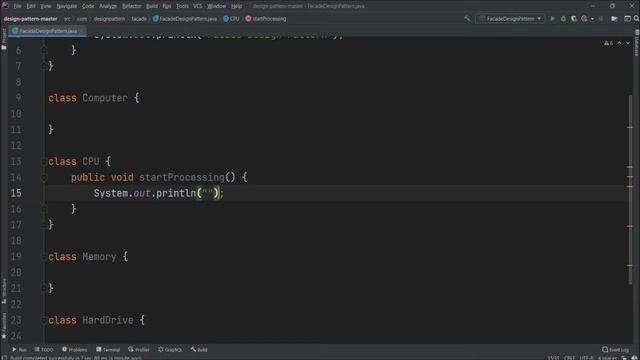The image size is (640, 360).
Task: Click the design-pattern-master breadcrumb
Action: (31, 19)
